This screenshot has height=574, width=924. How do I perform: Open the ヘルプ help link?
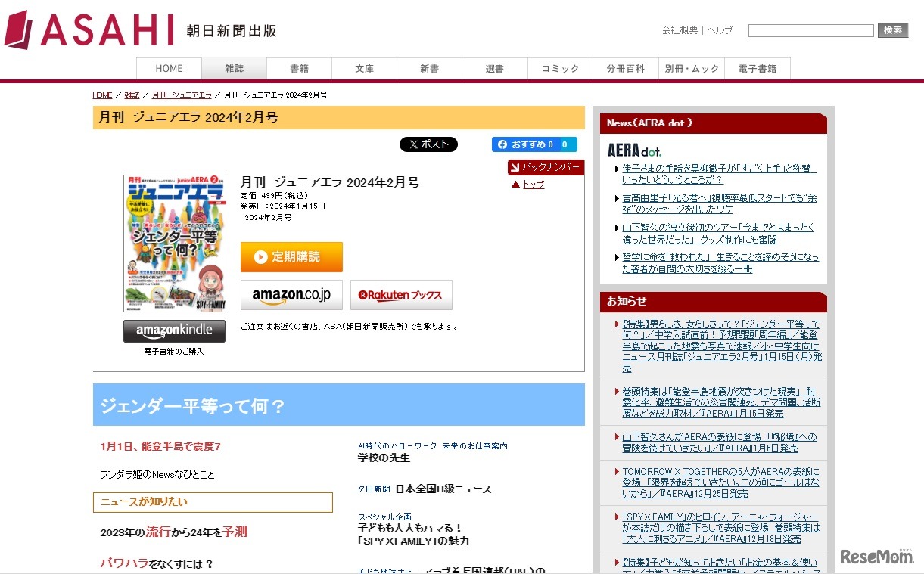tap(720, 30)
